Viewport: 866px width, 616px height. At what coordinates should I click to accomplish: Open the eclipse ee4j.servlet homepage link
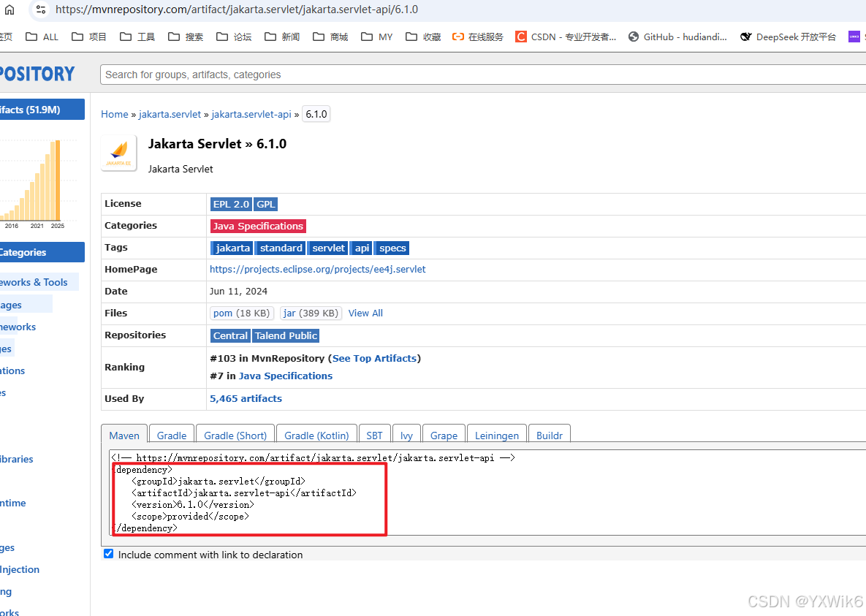tap(318, 269)
